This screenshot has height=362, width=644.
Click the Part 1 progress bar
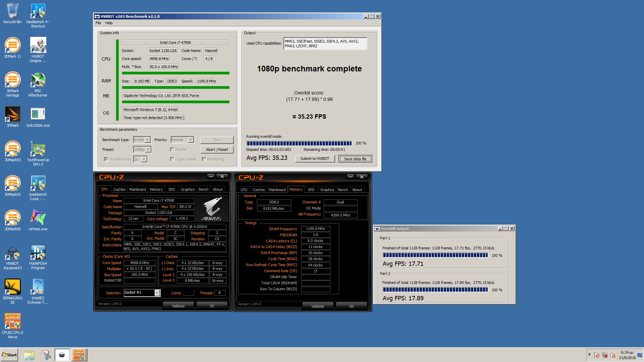[x=435, y=255]
